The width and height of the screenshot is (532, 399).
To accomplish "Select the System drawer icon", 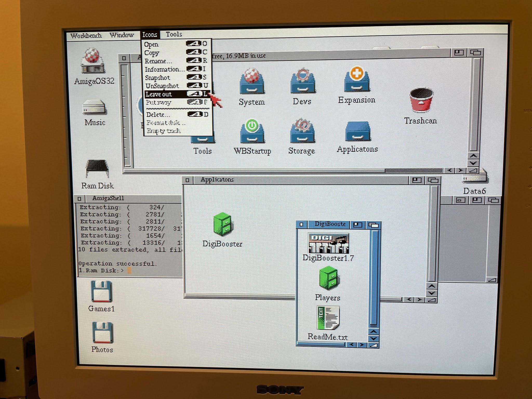I will [x=251, y=81].
